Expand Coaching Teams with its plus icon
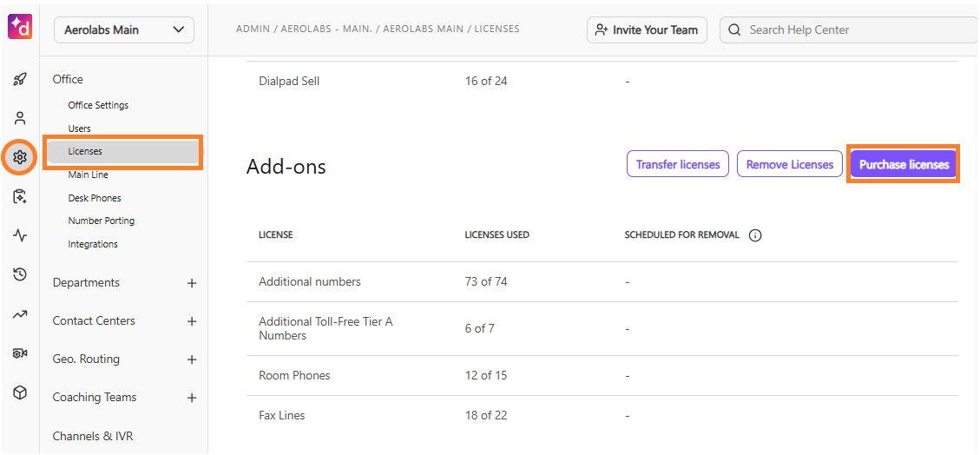Image resolution: width=980 pixels, height=455 pixels. click(x=192, y=398)
